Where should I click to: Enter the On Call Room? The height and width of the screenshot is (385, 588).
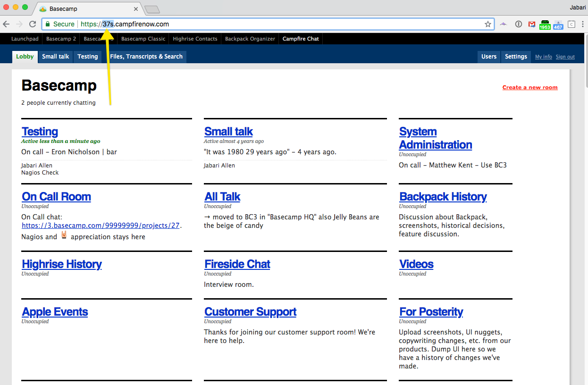coord(56,197)
